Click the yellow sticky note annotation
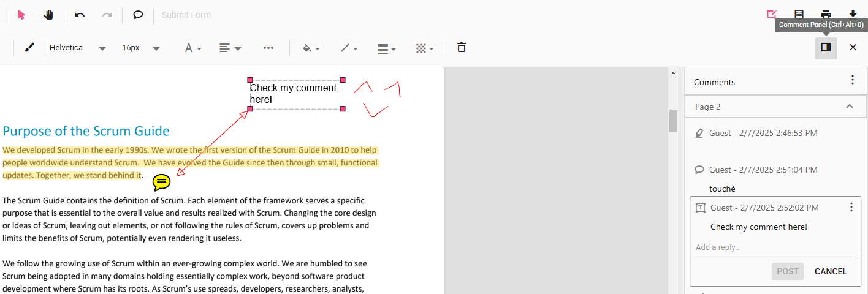Screen dimensions: 868x294 [161, 182]
